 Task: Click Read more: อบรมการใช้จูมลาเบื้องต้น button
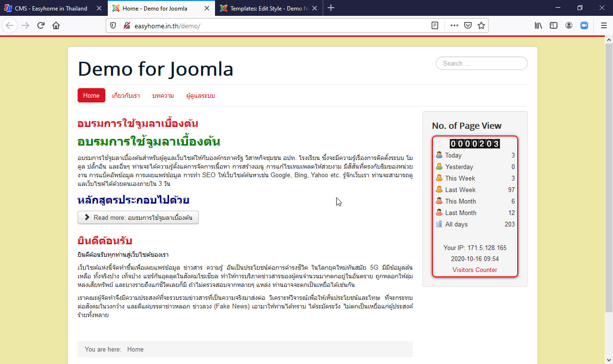(138, 217)
